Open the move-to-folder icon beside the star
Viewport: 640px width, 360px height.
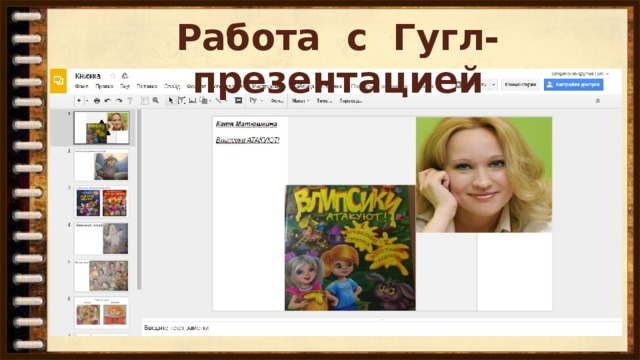[x=125, y=76]
